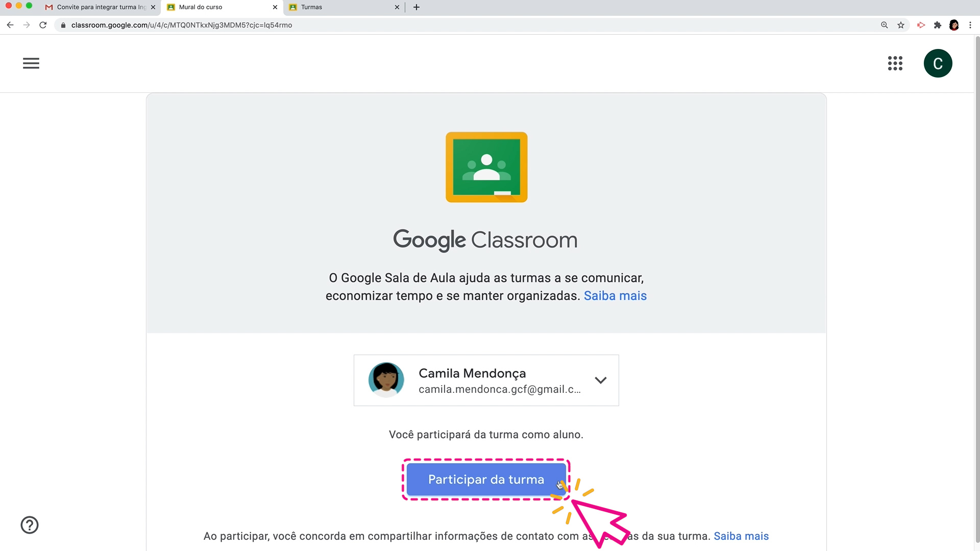Viewport: 980px width, 551px height.
Task: Open the browser extensions puzzle icon
Action: (x=938, y=24)
